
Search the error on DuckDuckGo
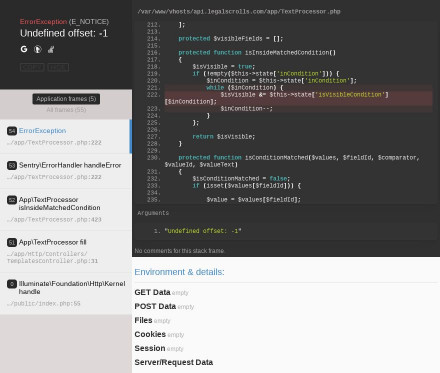click(x=38, y=49)
